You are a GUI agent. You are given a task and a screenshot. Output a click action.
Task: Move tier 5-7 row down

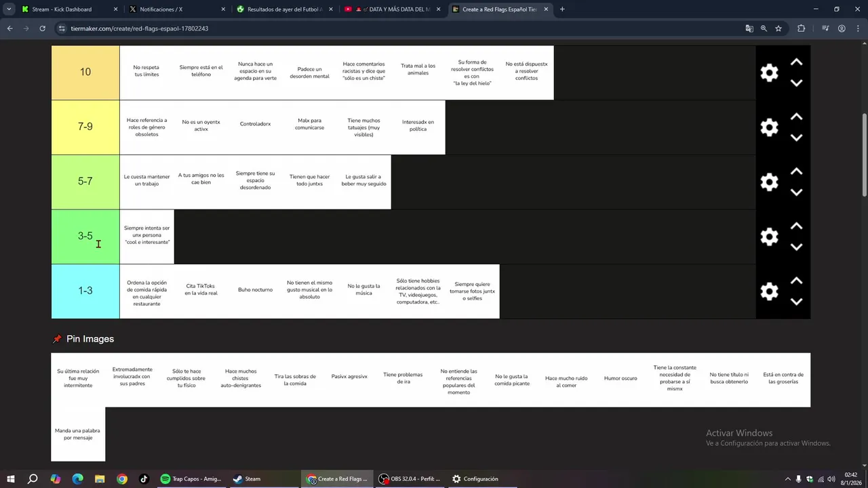coord(797,192)
